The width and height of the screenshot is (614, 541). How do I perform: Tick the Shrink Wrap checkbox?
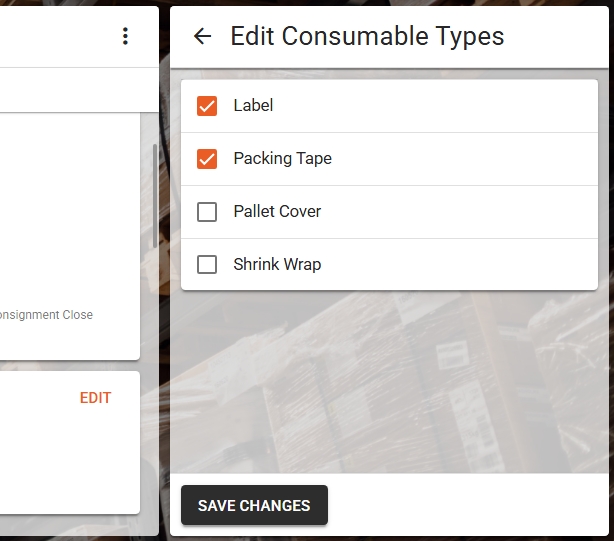pos(207,265)
